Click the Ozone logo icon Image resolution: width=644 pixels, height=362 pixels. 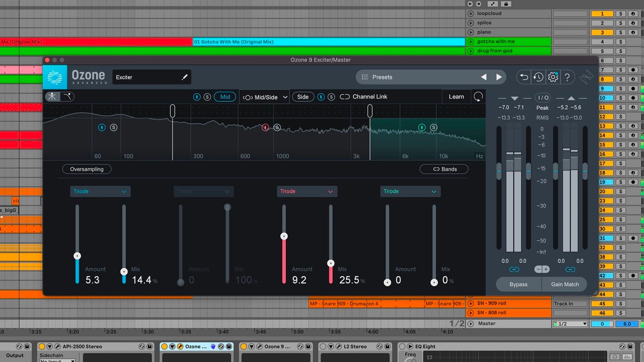coord(55,77)
